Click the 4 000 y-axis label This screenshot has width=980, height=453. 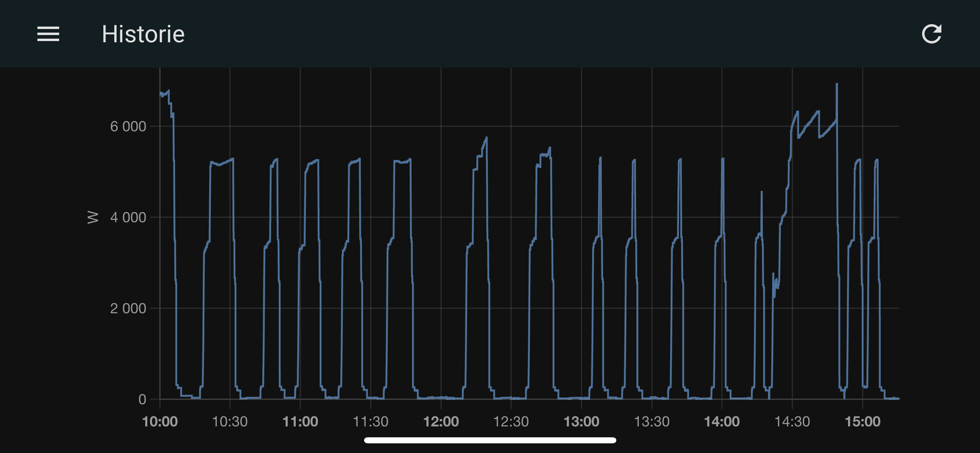[x=128, y=217]
